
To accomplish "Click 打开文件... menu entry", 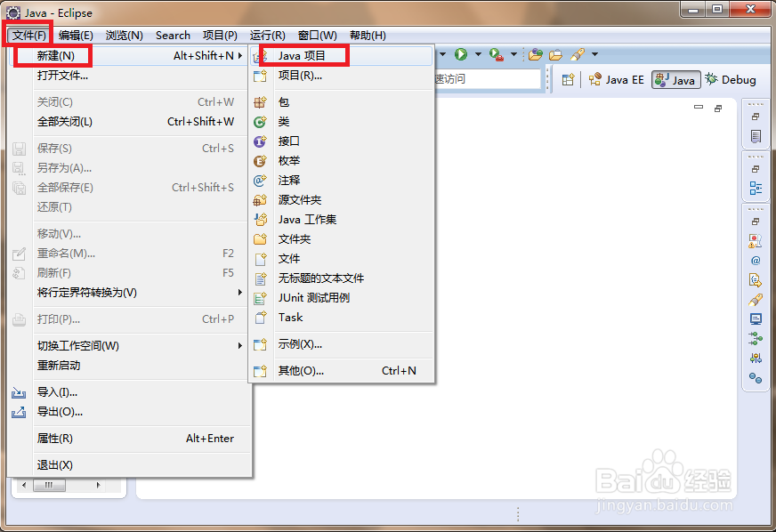I will (x=128, y=76).
